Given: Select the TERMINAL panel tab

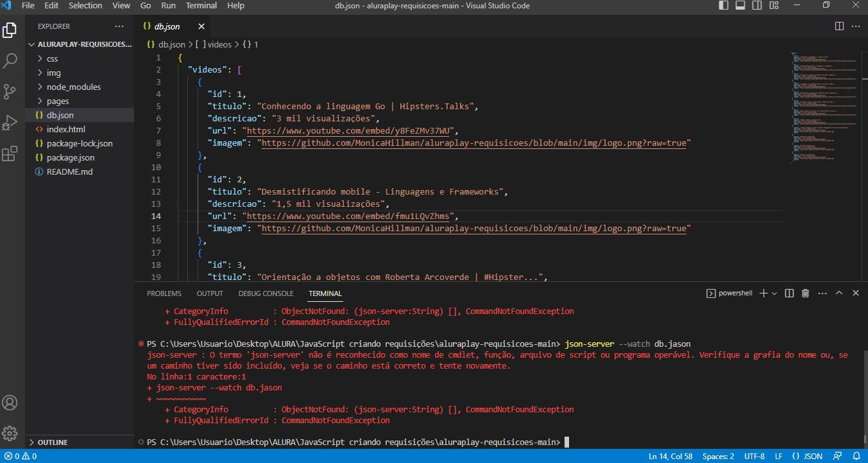Looking at the screenshot, I should coord(325,293).
